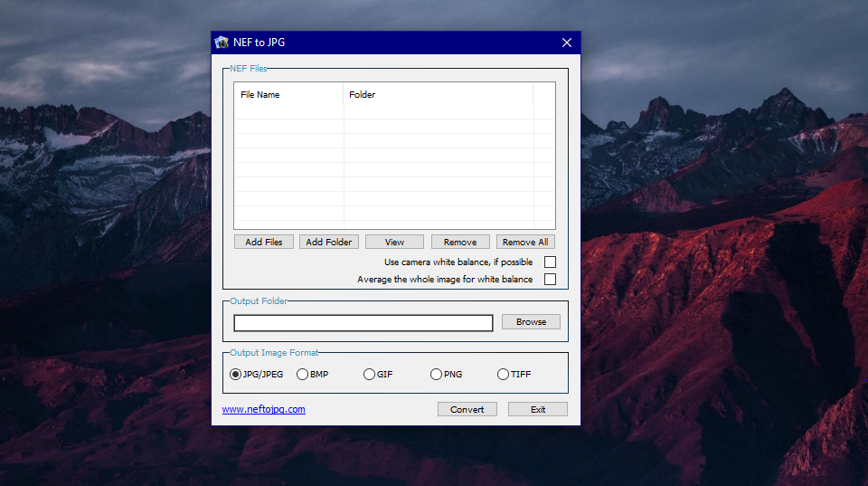Click the NEF to JPG app icon in title bar
The height and width of the screenshot is (486, 868).
coord(222,43)
